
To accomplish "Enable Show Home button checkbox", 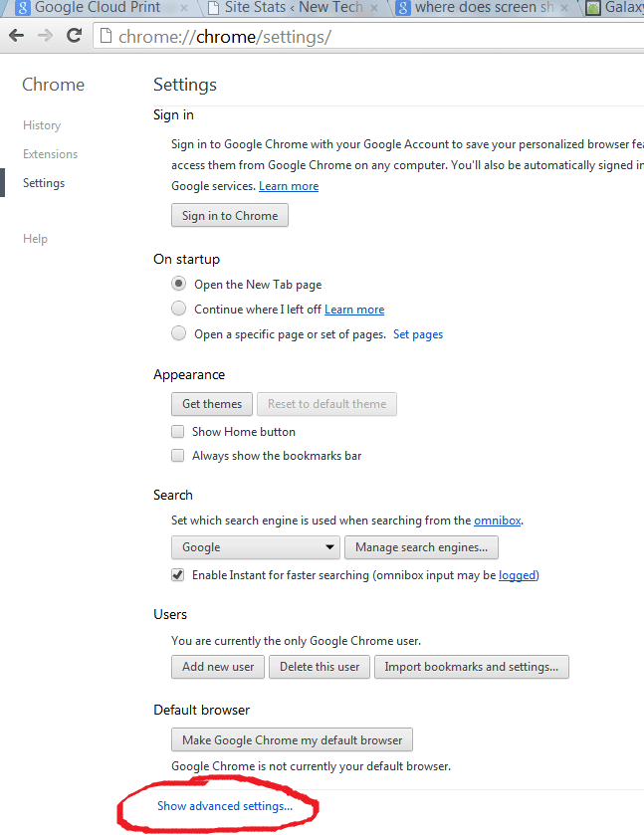I will click(178, 432).
